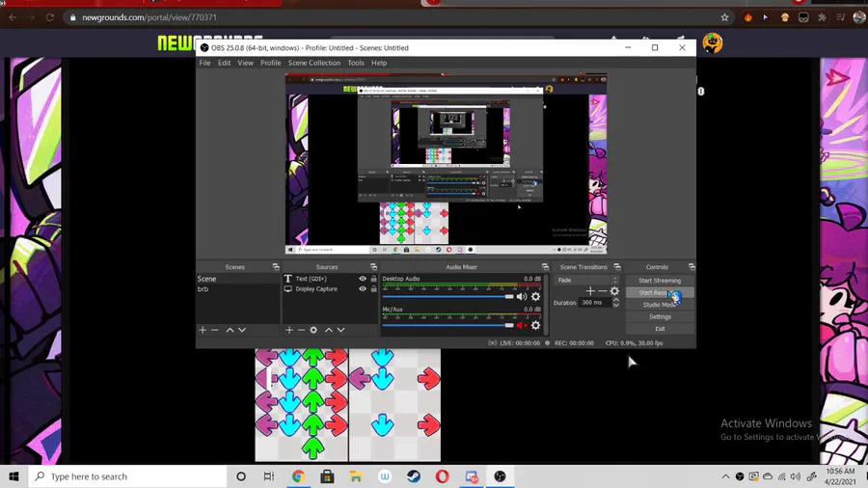The height and width of the screenshot is (488, 868).
Task: Click Chrome address bar URL
Action: (x=149, y=17)
